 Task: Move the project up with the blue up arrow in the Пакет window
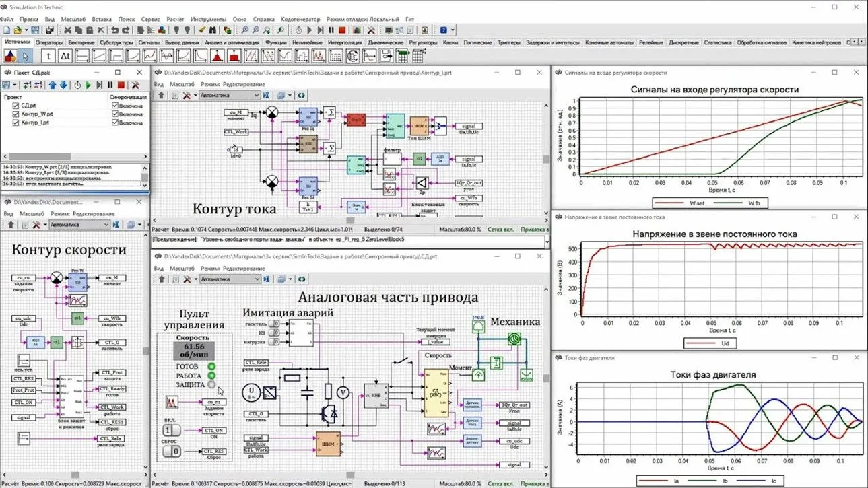pyautogui.click(x=53, y=85)
